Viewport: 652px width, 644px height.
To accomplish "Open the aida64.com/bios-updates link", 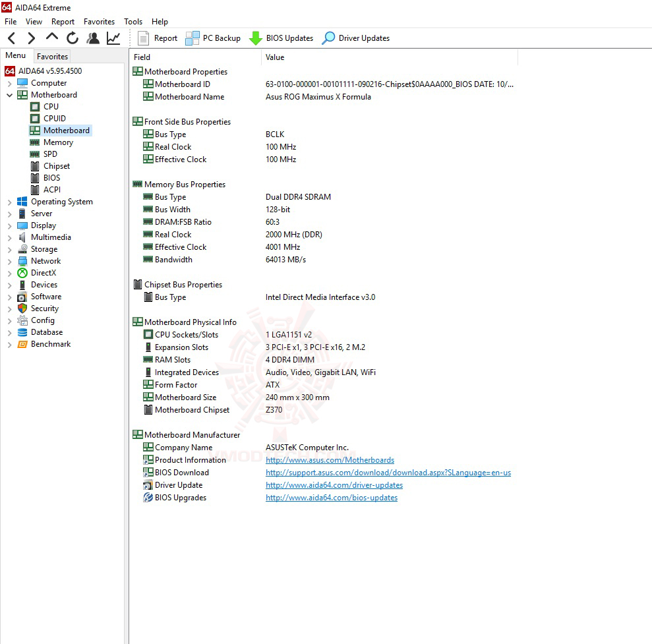I will [x=332, y=498].
